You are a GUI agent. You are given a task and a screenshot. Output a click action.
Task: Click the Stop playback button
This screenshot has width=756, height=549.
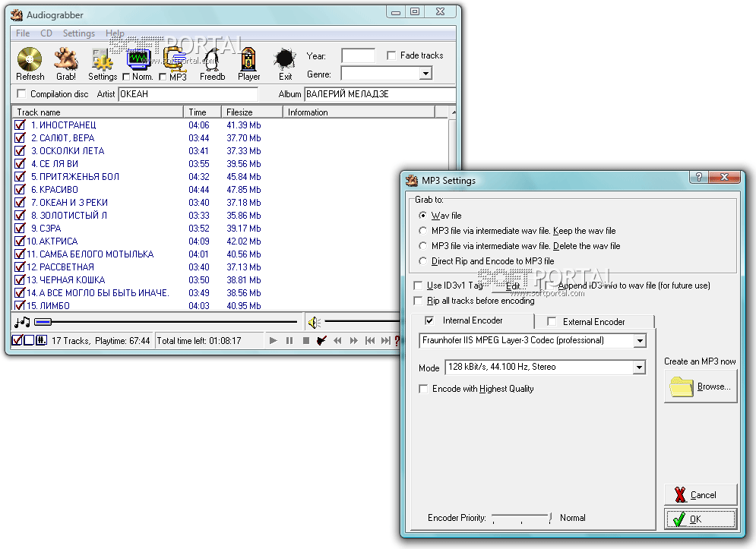pos(305,341)
